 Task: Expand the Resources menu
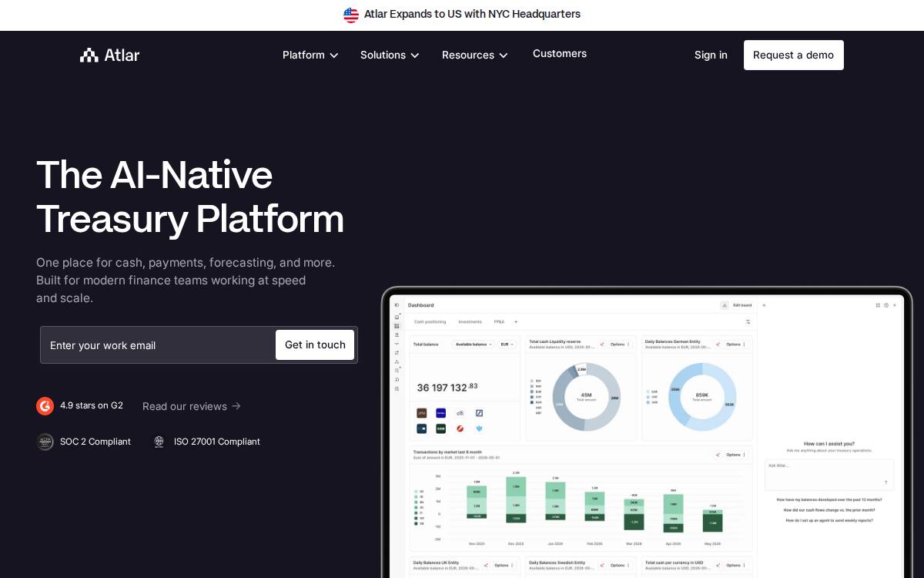click(475, 55)
